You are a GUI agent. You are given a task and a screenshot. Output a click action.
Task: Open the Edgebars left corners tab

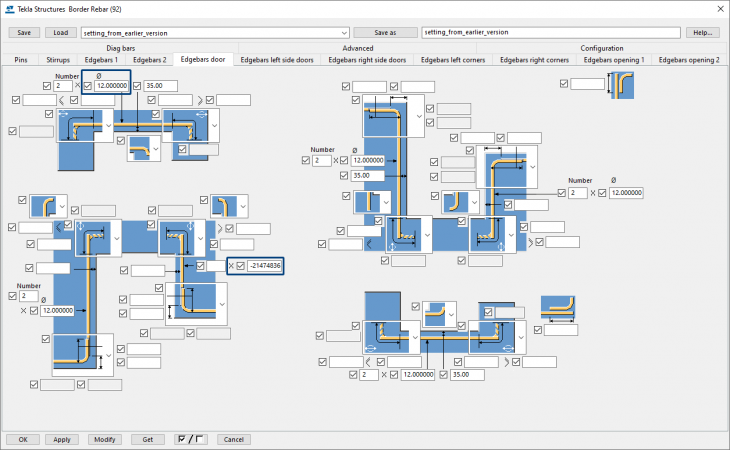453,60
